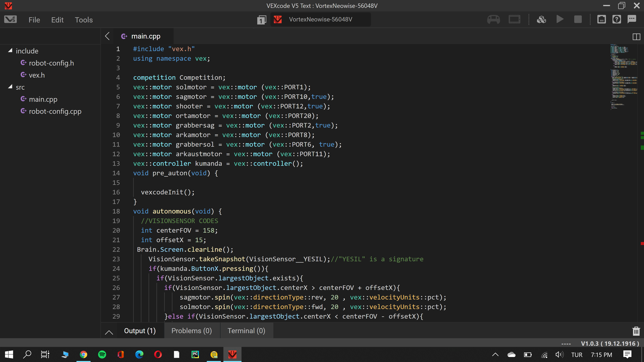The height and width of the screenshot is (362, 644).
Task: Collapse the file sidebar with back arrow
Action: (108, 36)
